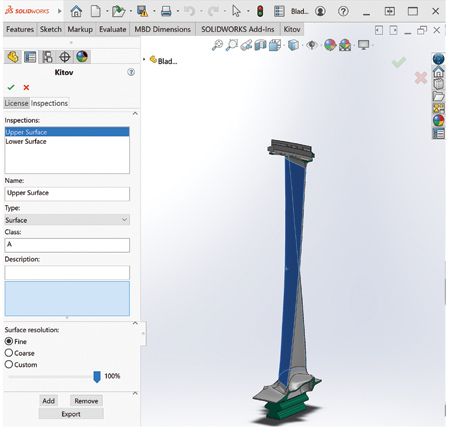Cancel with the red X in Kitov panel
Viewport: 450px width, 431px height.
pos(26,87)
